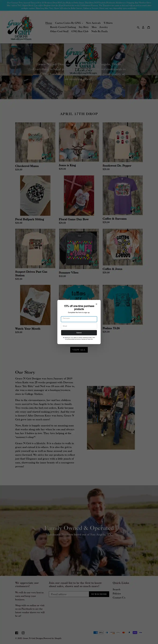
Task: Open the New Arrivals menu item
Action: pyautogui.click(x=93, y=23)
